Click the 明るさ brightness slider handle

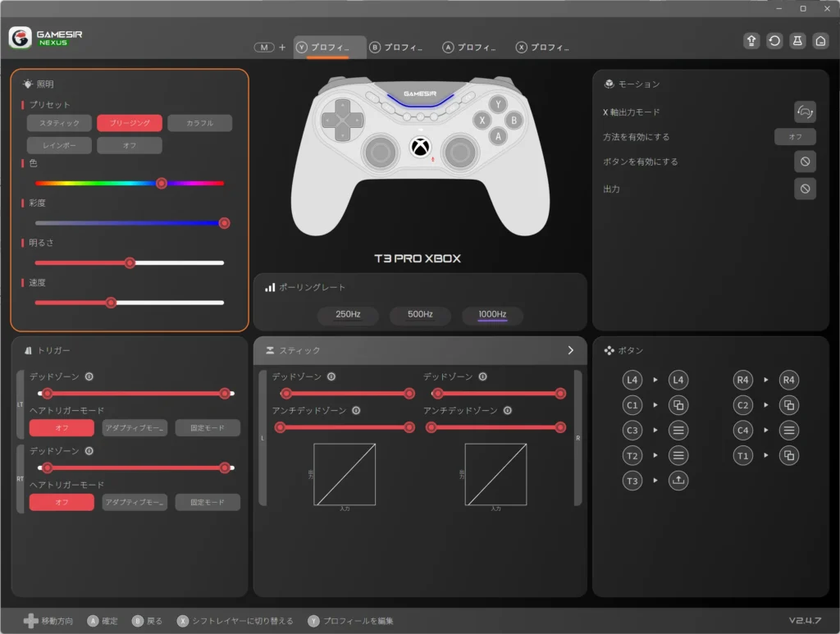(x=130, y=263)
